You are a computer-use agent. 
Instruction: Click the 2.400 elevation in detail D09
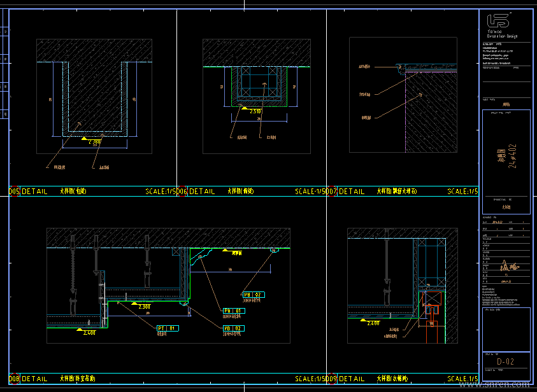[x=373, y=323]
